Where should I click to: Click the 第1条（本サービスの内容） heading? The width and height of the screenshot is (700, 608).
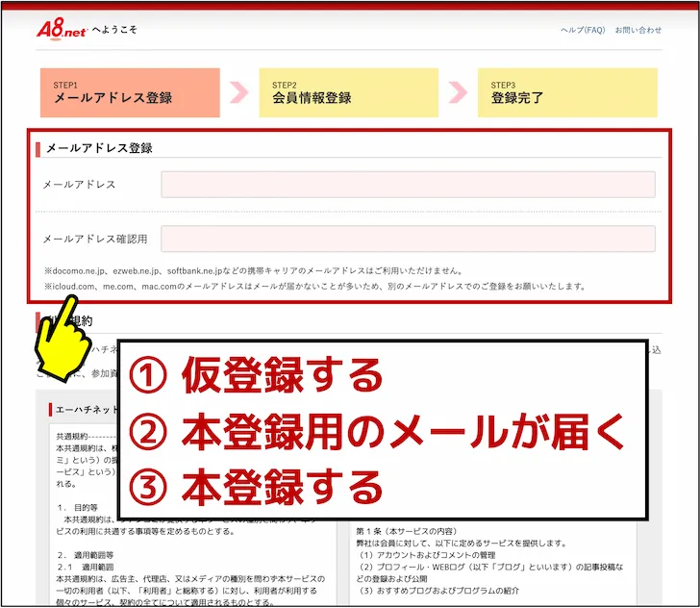(406, 531)
